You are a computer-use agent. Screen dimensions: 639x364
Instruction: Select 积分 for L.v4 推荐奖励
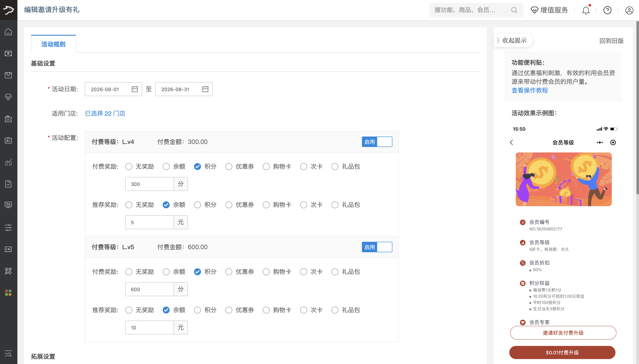(x=197, y=205)
